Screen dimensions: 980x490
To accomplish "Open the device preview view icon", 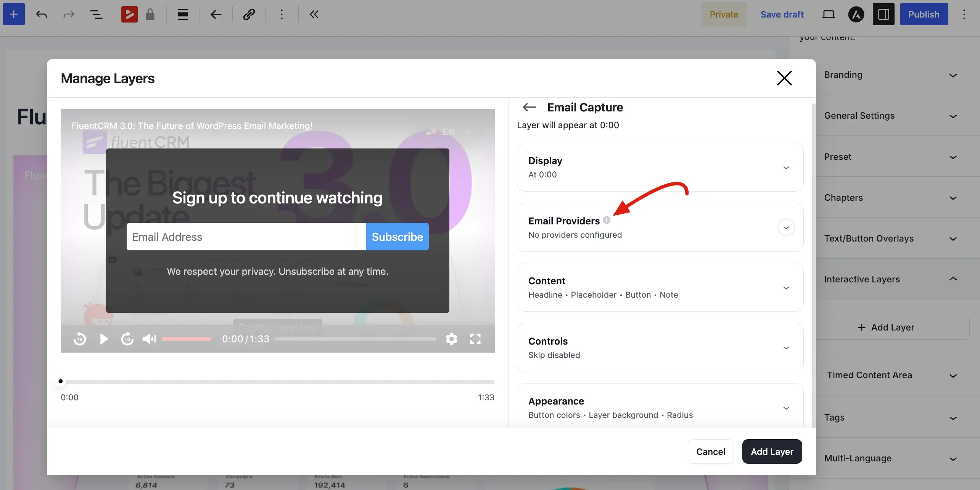I will click(x=829, y=15).
